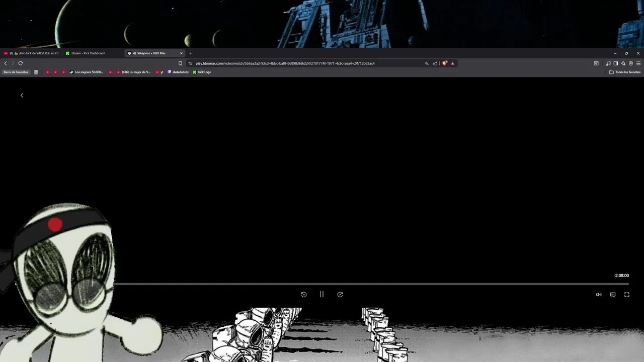Open the apps grid in bookmarks bar
644x362 pixels.
36,72
